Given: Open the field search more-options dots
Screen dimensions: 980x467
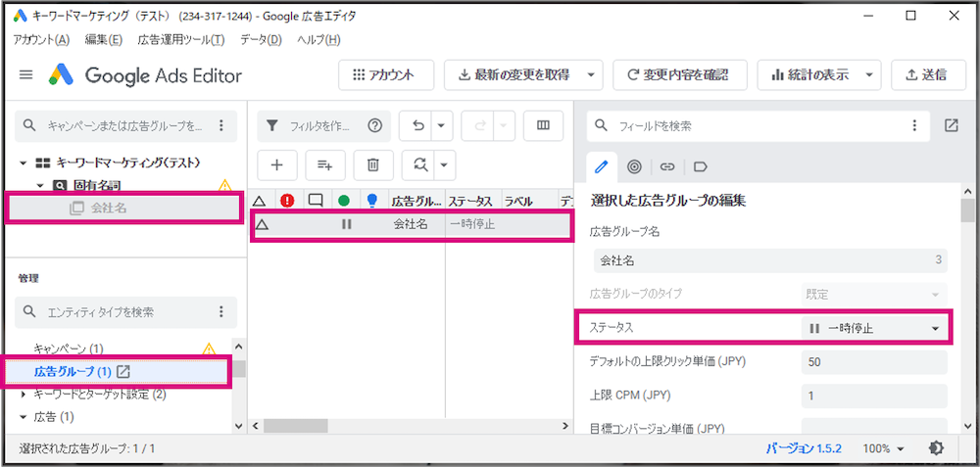Looking at the screenshot, I should 914,126.
